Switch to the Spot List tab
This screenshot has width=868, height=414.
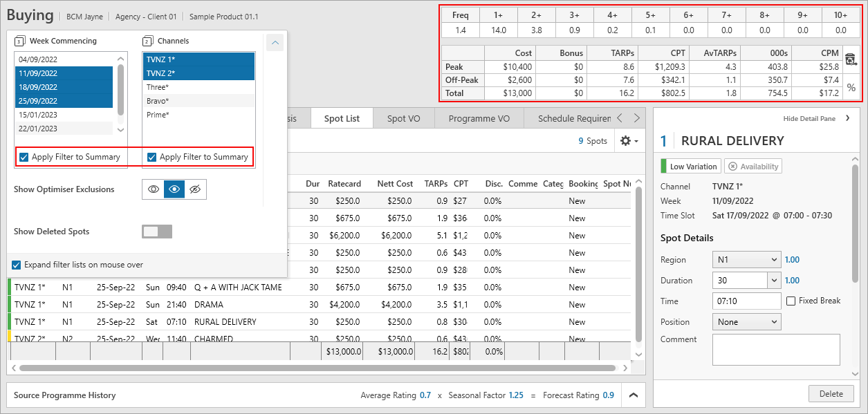click(342, 118)
